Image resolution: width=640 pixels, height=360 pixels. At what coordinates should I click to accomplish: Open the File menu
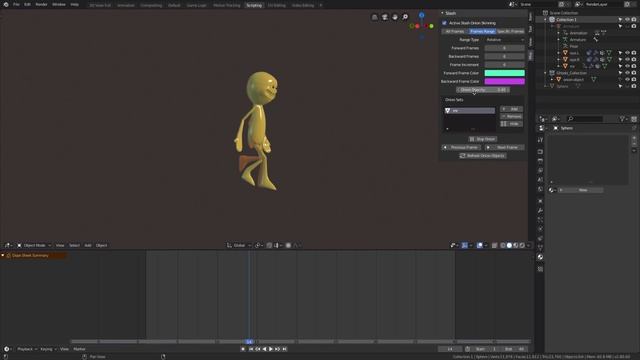coord(16,4)
